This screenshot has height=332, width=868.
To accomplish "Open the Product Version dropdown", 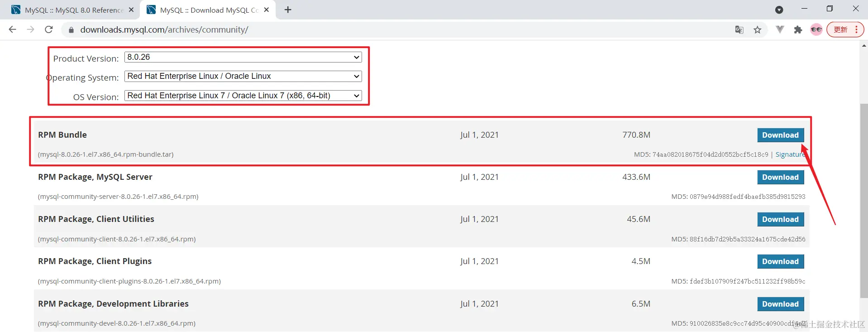I will 243,57.
